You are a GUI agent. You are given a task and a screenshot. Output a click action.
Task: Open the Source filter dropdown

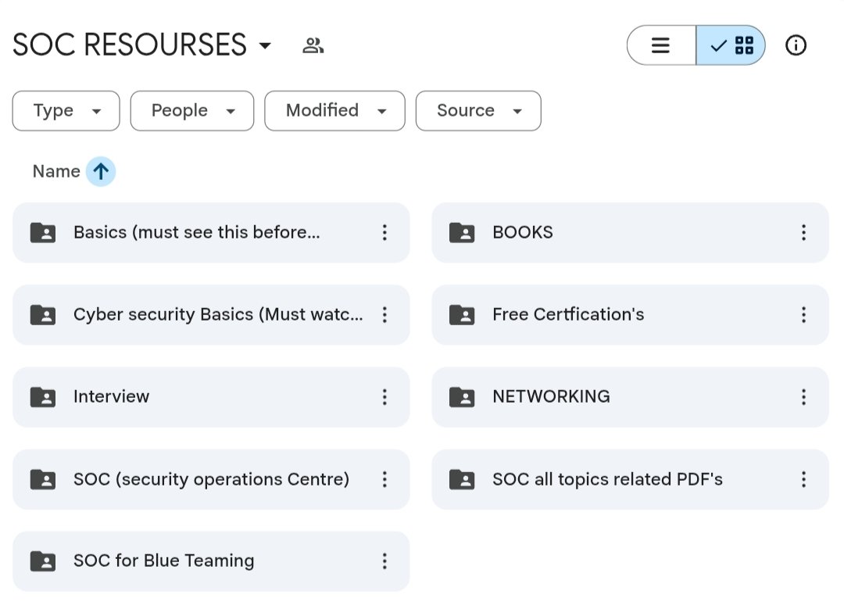478,111
